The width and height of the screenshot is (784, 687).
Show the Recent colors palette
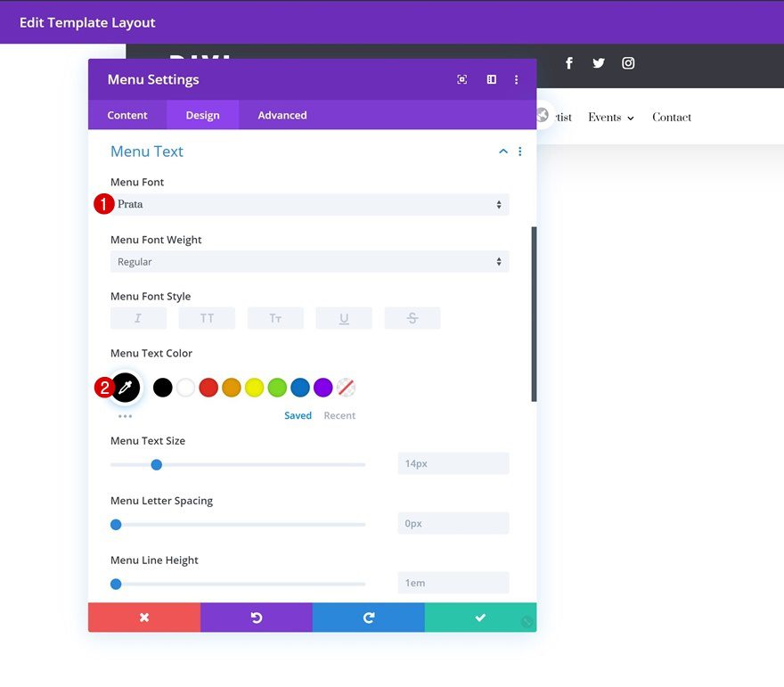339,415
